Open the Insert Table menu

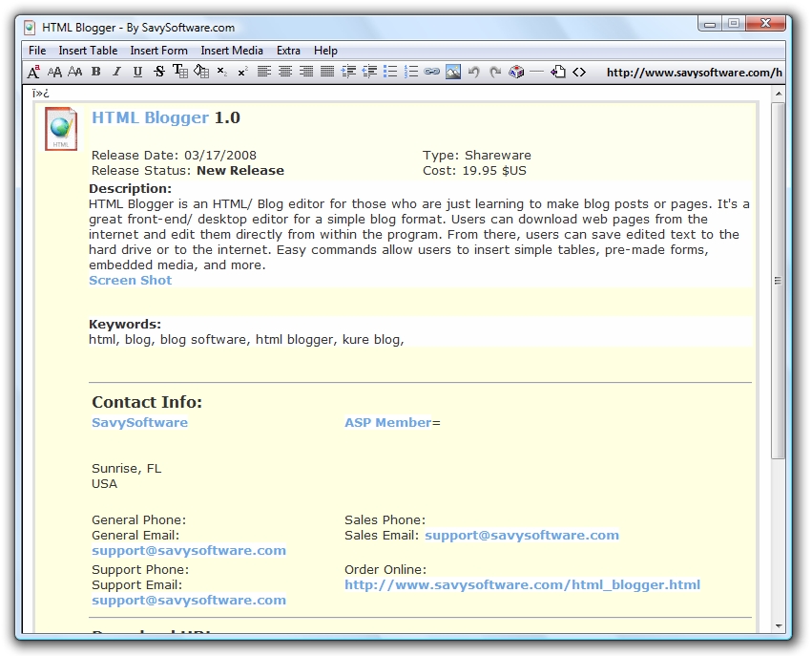pos(88,51)
